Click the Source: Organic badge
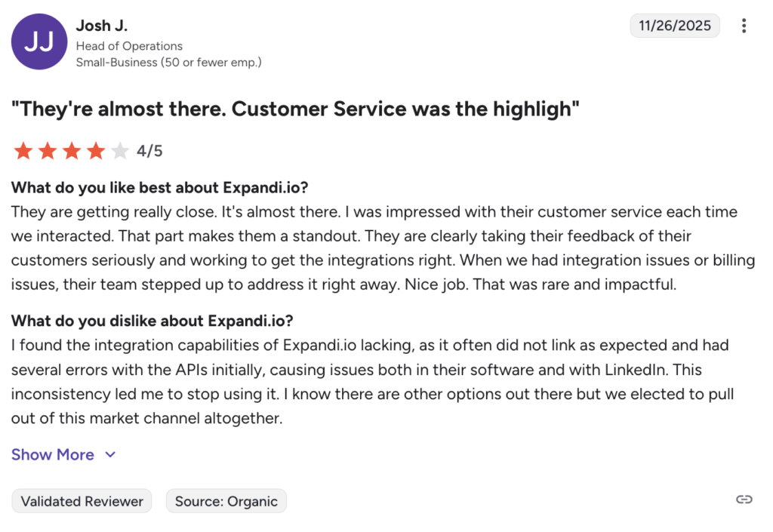Screen dimensions: 773x532 click(226, 500)
